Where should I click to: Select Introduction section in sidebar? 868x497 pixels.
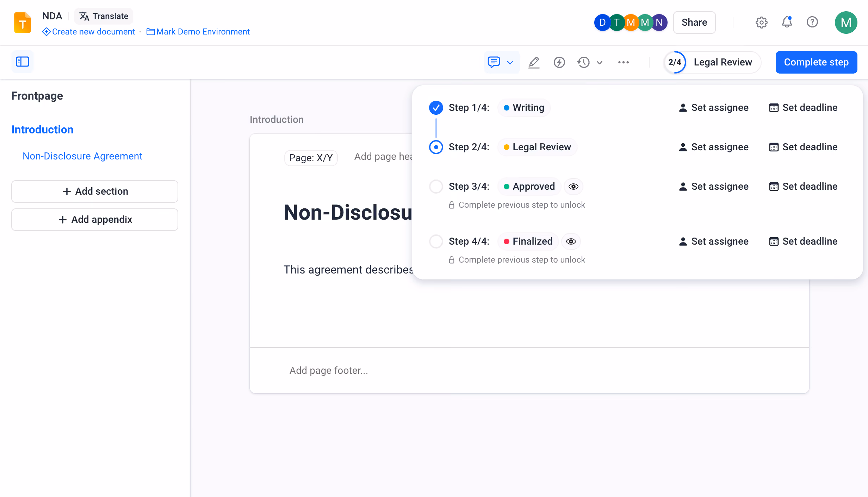click(x=42, y=130)
